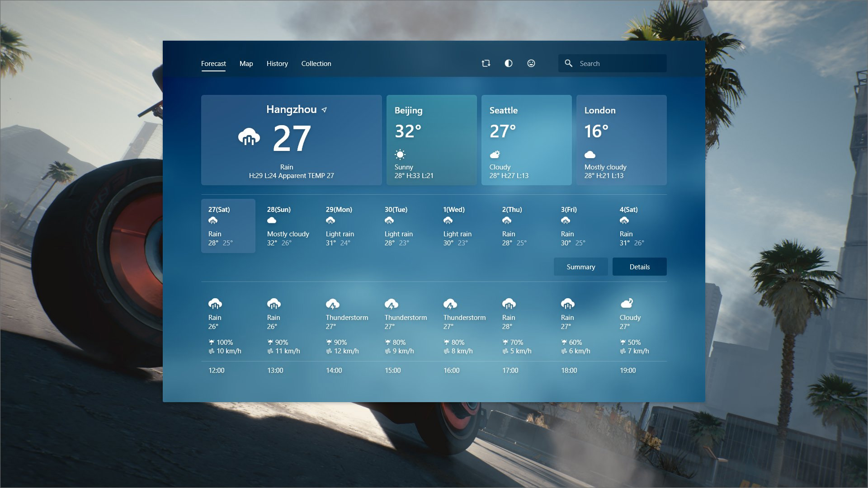Click the 19:00 time label
This screenshot has width=868, height=488.
[628, 371]
